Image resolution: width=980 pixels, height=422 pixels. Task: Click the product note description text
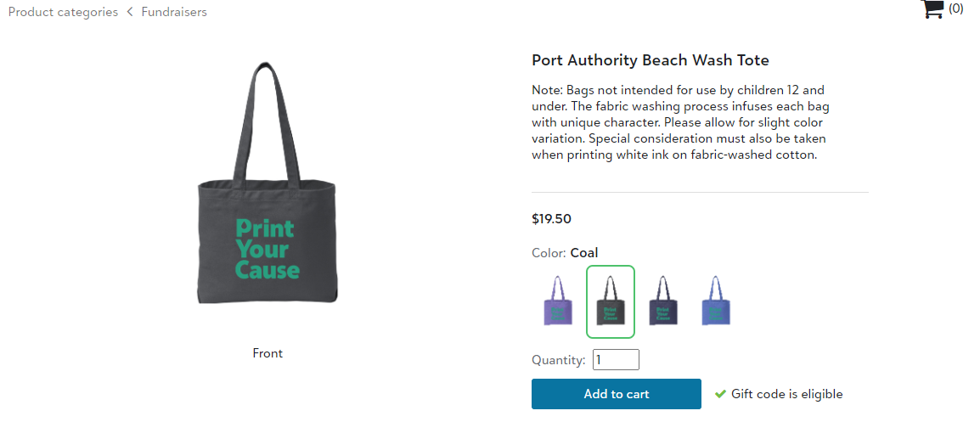(x=679, y=122)
